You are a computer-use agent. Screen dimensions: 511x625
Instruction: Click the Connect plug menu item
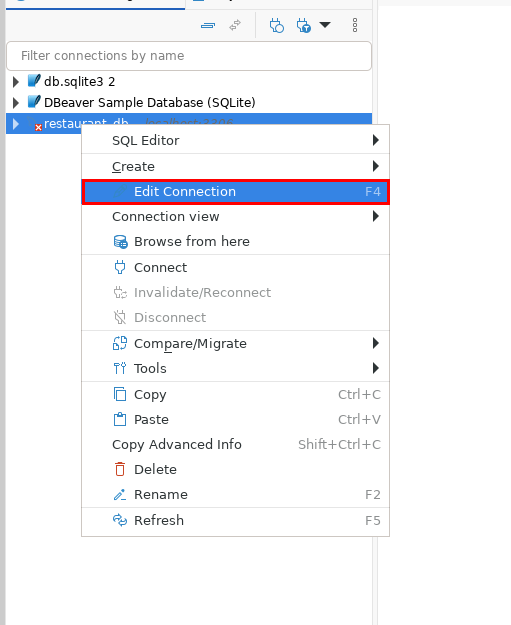(236, 267)
